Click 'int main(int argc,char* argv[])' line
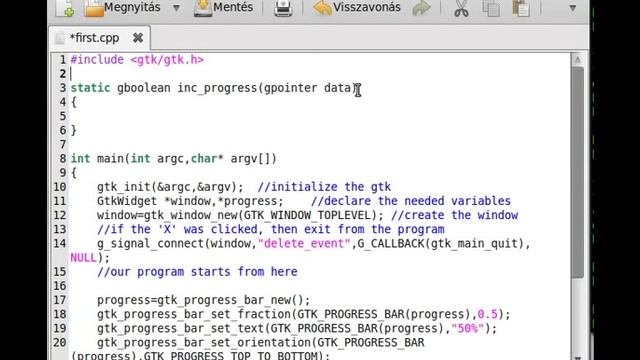640x360 pixels. [x=173, y=158]
